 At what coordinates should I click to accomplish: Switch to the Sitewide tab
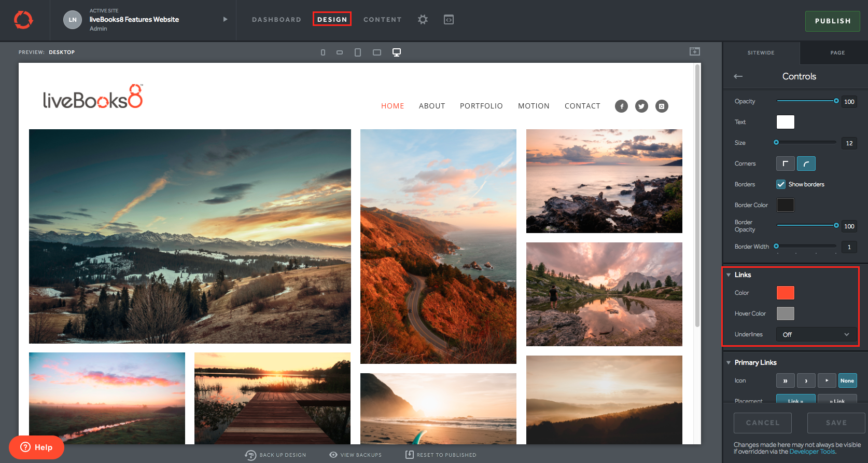click(761, 53)
